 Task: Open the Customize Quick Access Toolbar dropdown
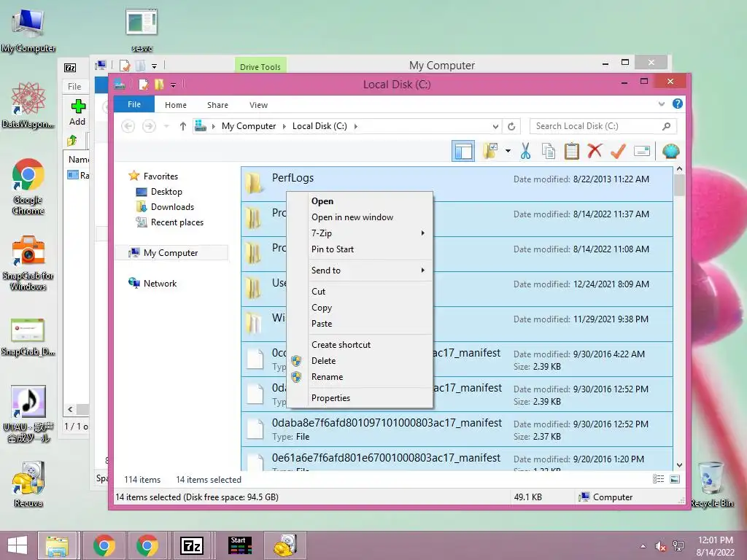click(x=173, y=85)
